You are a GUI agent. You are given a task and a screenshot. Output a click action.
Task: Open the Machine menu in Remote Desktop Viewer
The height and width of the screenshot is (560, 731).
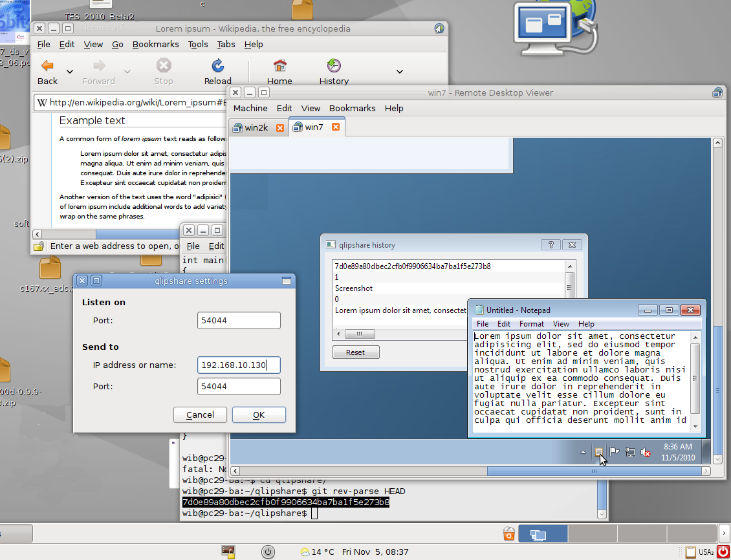click(x=250, y=108)
